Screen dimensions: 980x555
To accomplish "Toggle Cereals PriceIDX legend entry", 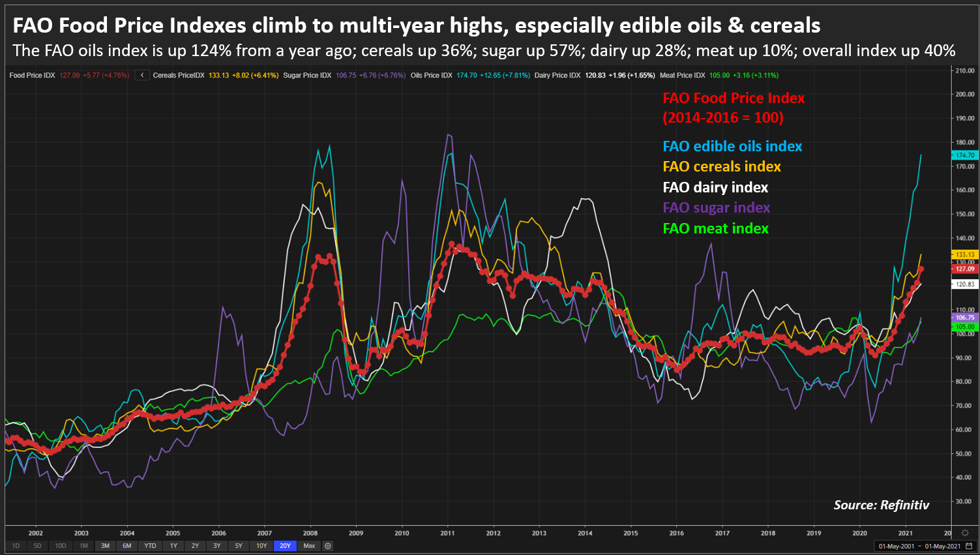I will click(x=179, y=76).
